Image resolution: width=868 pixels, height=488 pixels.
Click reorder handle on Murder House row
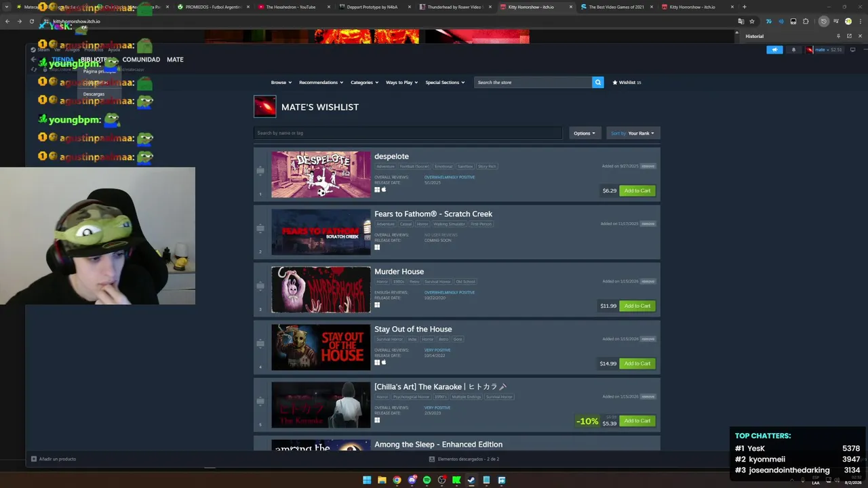click(260, 286)
